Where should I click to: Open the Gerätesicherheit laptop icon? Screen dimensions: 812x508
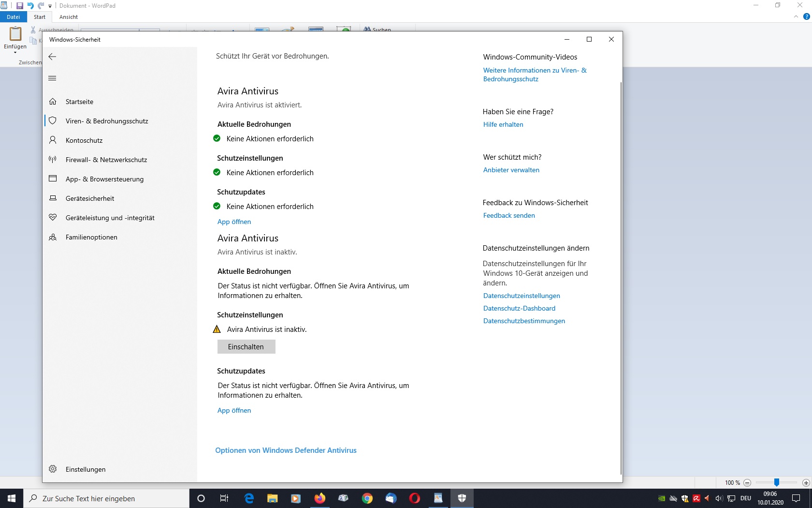click(53, 198)
